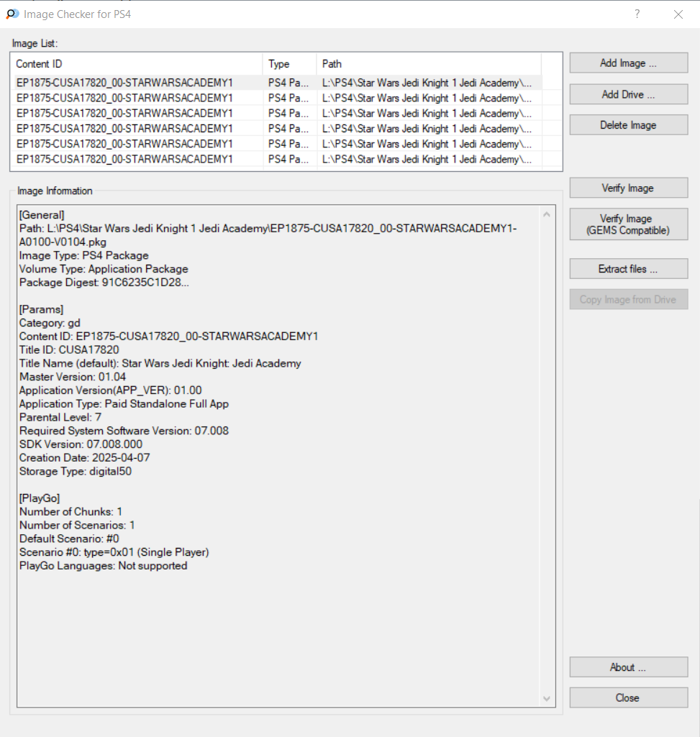Click the Path line beginning L:\PS4\Star Wars
700x737 pixels.
[x=268, y=229]
